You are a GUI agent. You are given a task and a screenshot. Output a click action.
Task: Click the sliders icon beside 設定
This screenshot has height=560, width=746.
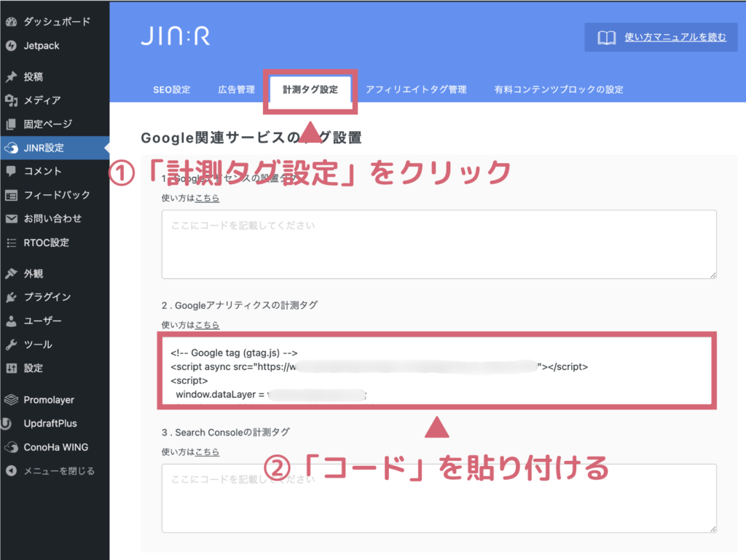[12, 368]
